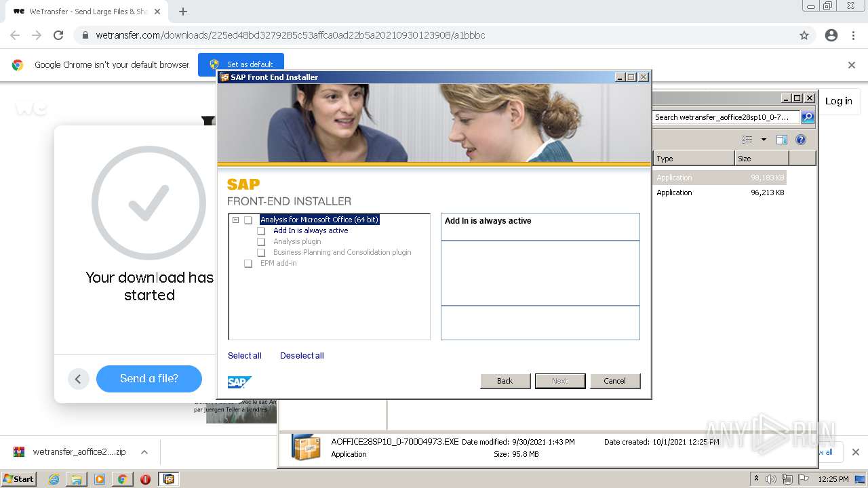Click the Explorer search magnifier icon
This screenshot has height=488, width=868.
pos(808,117)
